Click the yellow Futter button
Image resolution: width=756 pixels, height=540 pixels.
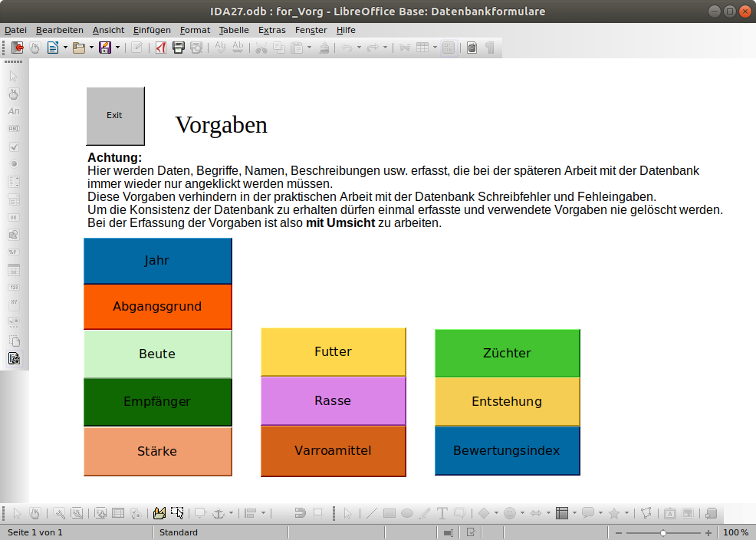[334, 352]
